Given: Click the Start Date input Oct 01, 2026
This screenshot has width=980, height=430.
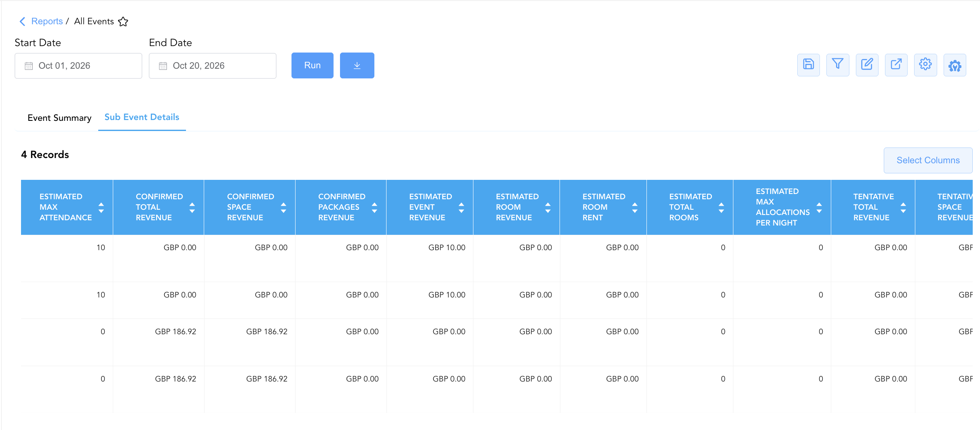Looking at the screenshot, I should point(78,66).
